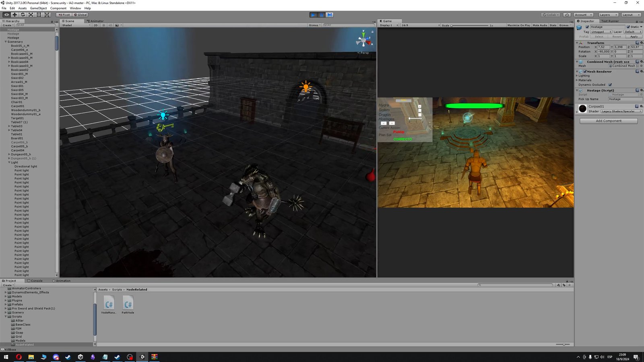Select the Hand (view) tool

point(6,15)
